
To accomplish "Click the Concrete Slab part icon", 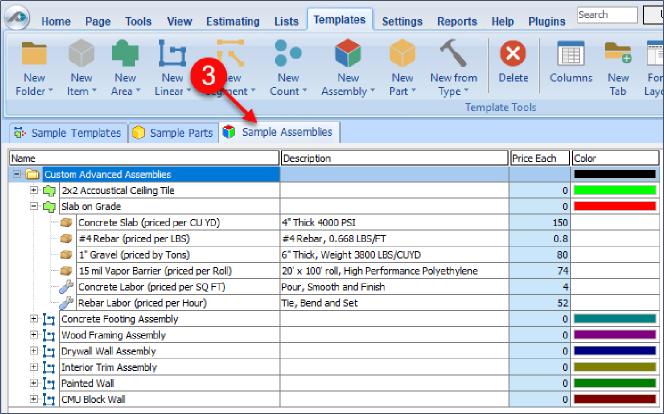I will tap(66, 223).
